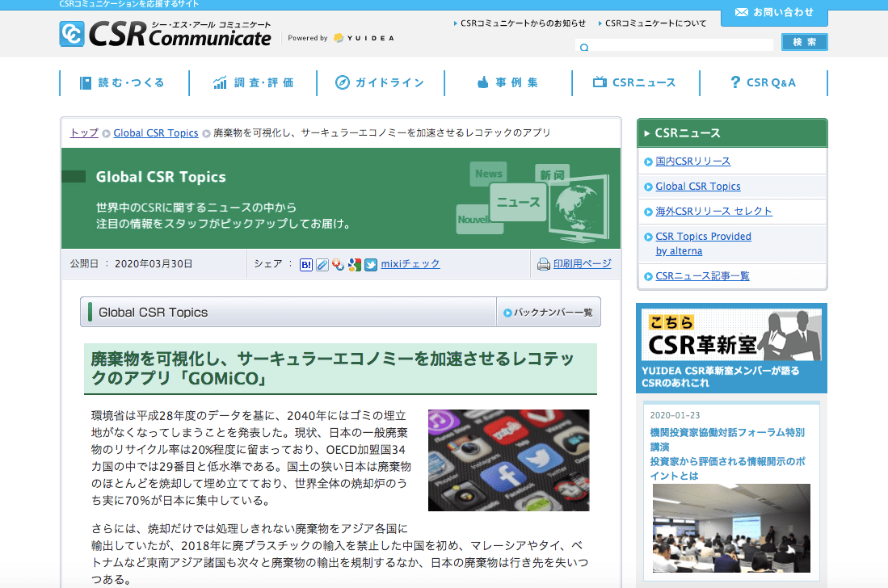Share the article on Twitter
The height and width of the screenshot is (588, 888).
(371, 264)
